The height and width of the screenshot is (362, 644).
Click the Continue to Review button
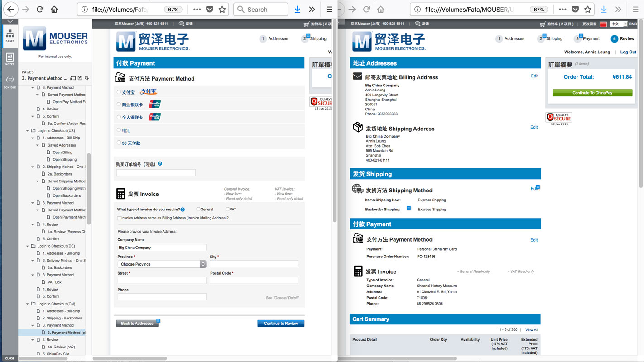pos(280,323)
